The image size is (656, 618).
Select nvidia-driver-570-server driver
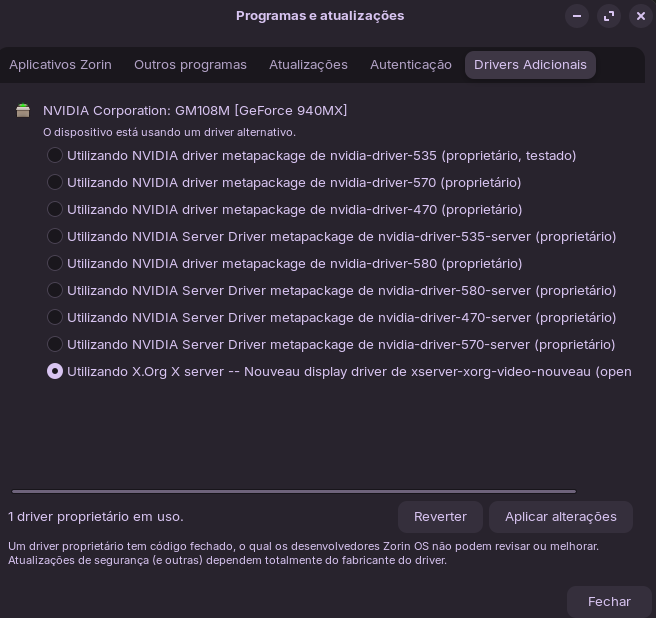(55, 344)
